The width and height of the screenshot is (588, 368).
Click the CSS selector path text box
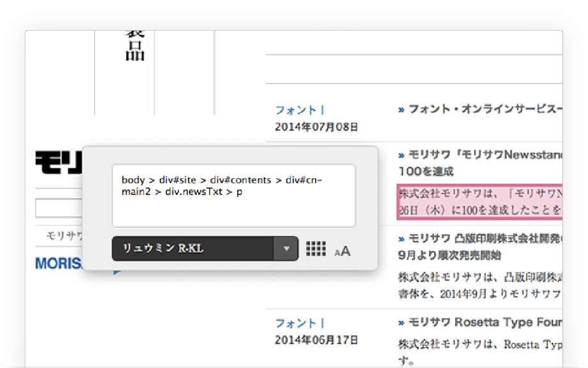[234, 195]
